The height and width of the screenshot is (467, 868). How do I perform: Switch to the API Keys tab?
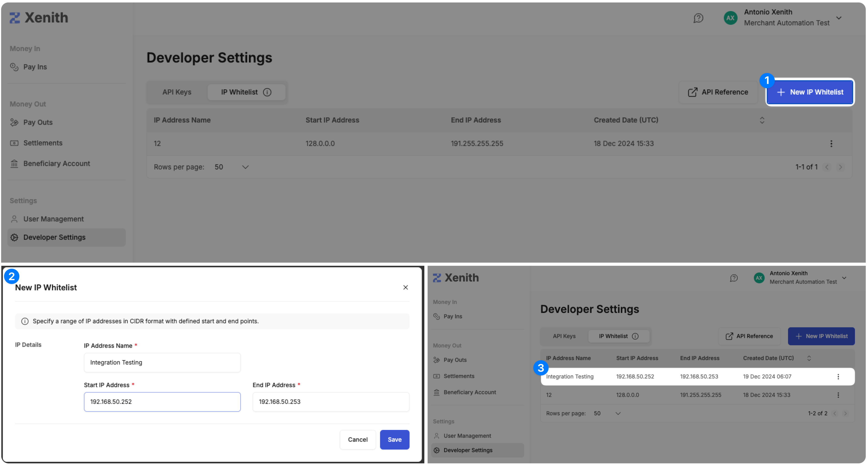[177, 92]
